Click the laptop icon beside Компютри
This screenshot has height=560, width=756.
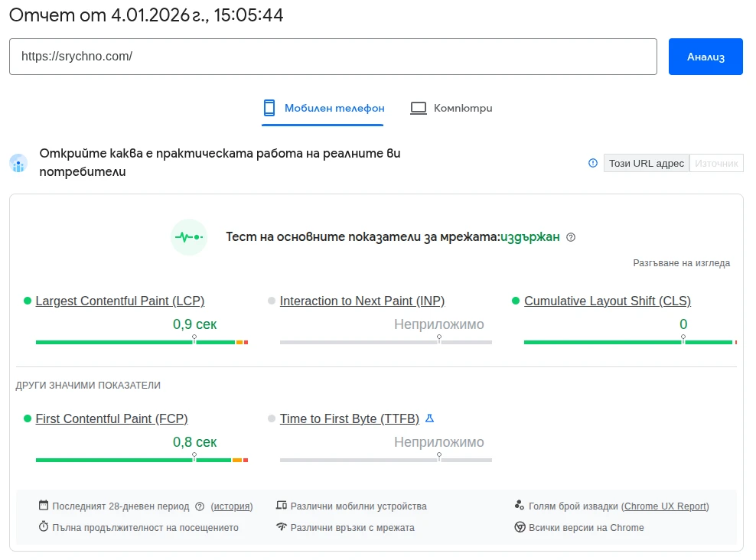418,108
